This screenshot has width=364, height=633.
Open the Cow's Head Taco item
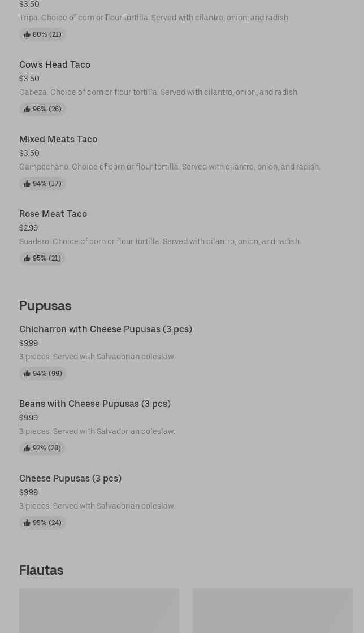point(55,64)
